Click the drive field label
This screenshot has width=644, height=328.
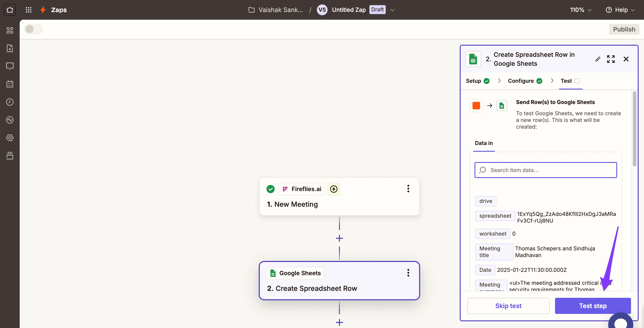486,201
